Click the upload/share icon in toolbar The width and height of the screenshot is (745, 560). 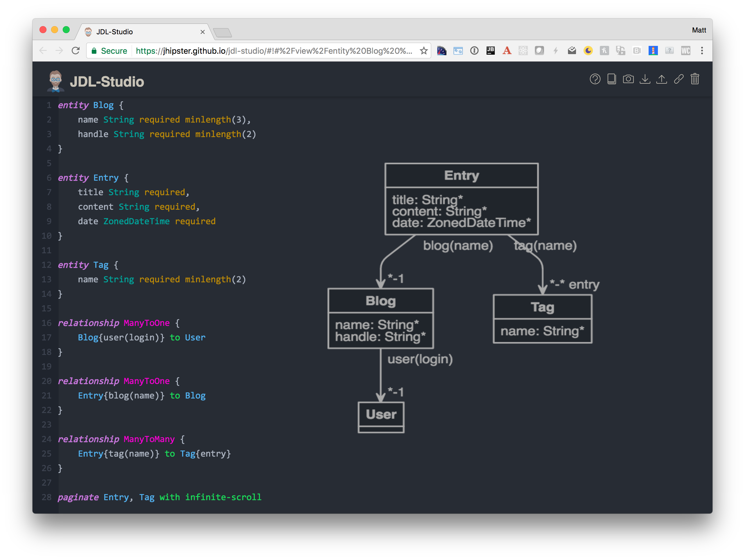click(x=662, y=79)
